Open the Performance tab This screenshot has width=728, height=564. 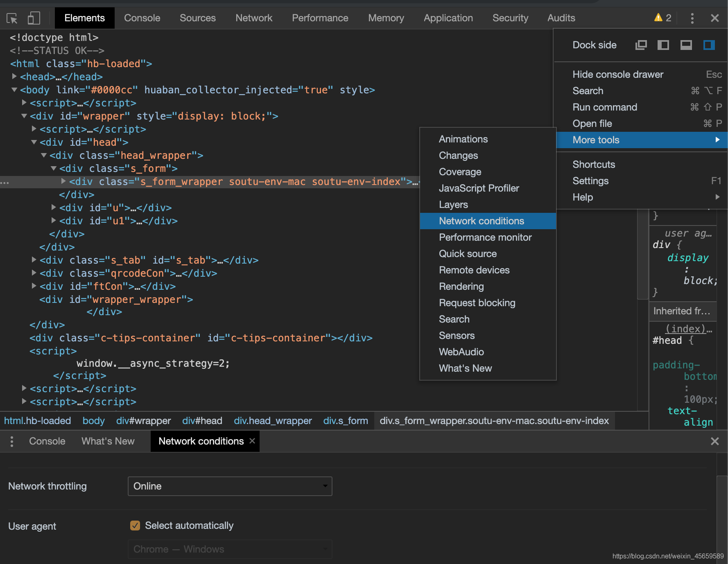click(320, 18)
